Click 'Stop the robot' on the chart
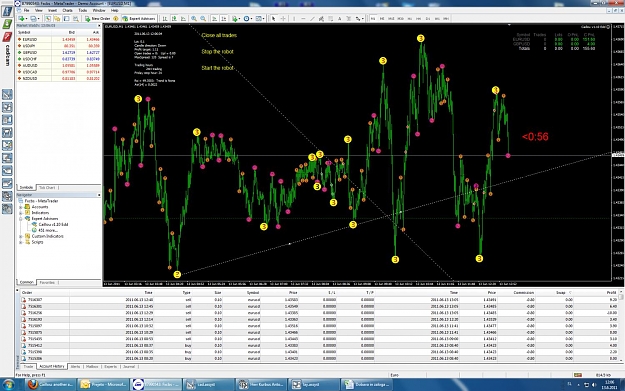 point(217,51)
